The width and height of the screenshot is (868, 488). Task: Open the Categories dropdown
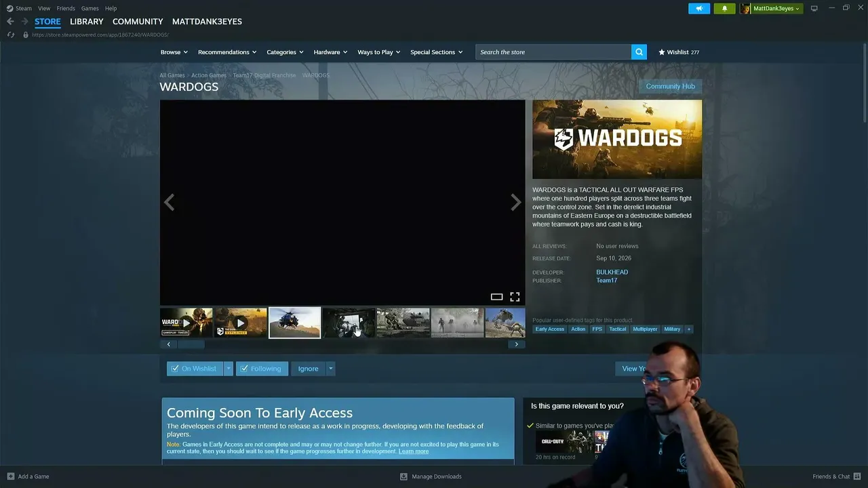pyautogui.click(x=285, y=52)
